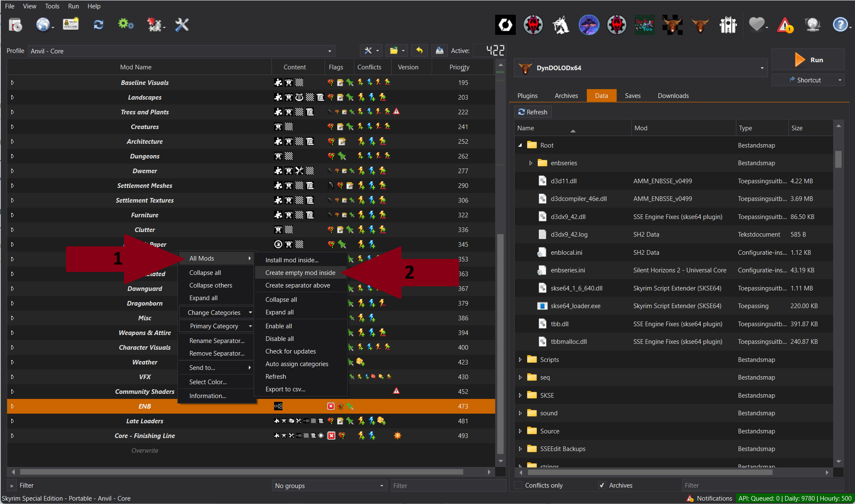Click the Refresh button in Data tab
This screenshot has width=855, height=504.
533,112
